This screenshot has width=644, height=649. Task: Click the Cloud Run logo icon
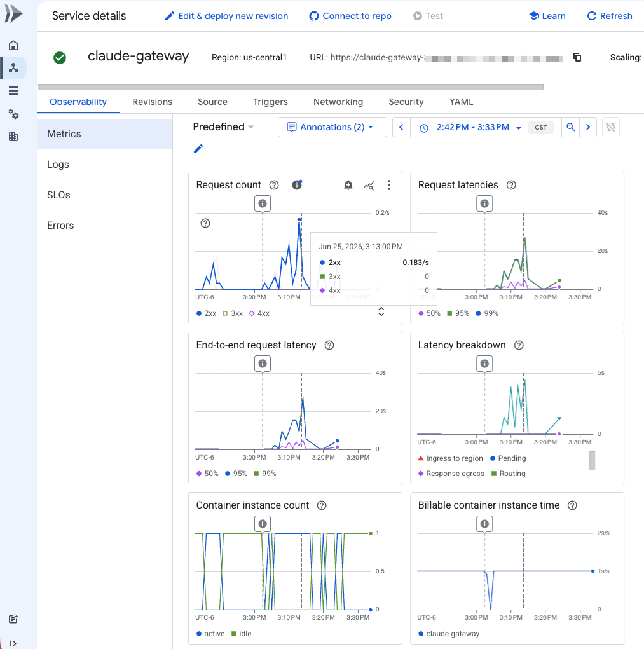coord(13,13)
